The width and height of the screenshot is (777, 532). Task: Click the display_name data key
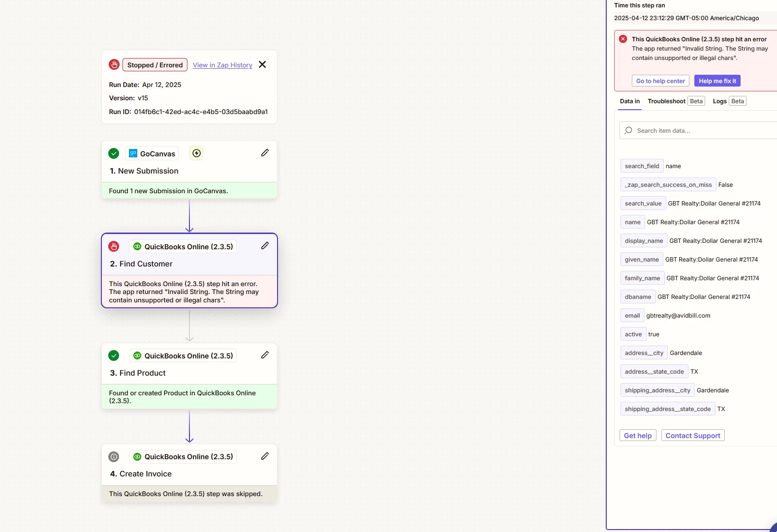click(x=644, y=241)
